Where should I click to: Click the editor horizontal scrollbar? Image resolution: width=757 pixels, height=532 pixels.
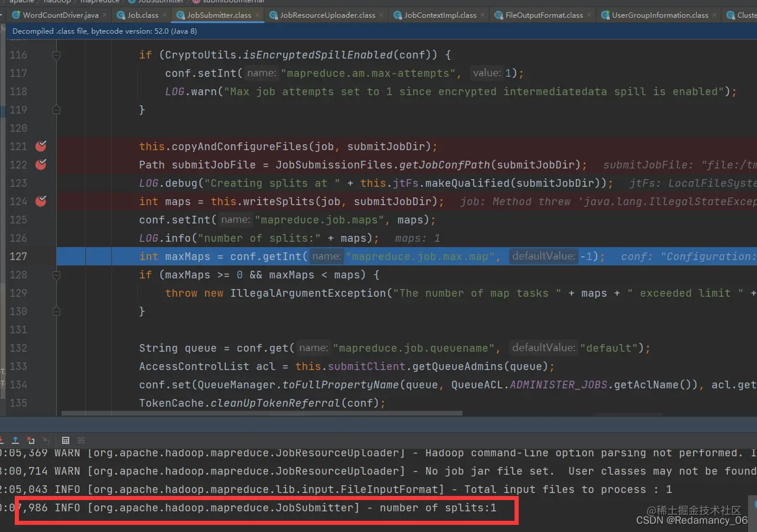(262, 413)
